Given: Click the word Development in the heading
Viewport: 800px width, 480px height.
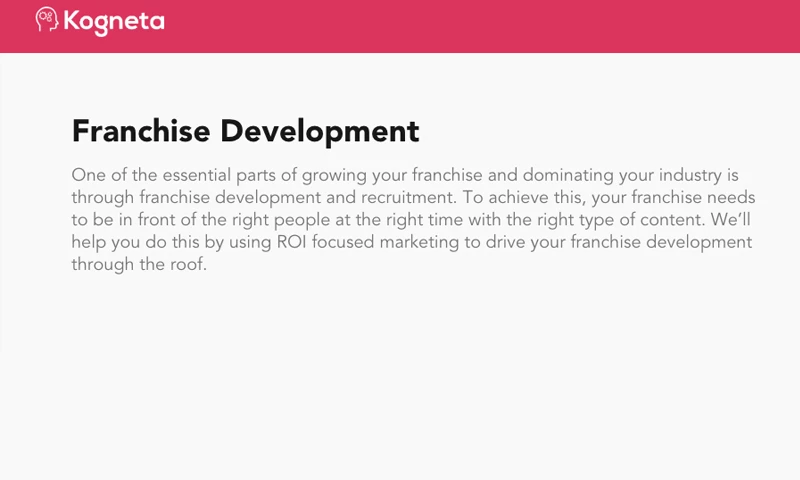Looking at the screenshot, I should point(319,131).
